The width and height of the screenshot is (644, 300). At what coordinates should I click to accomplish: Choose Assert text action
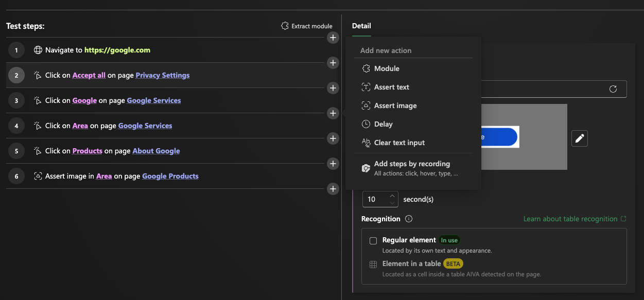pyautogui.click(x=413, y=87)
